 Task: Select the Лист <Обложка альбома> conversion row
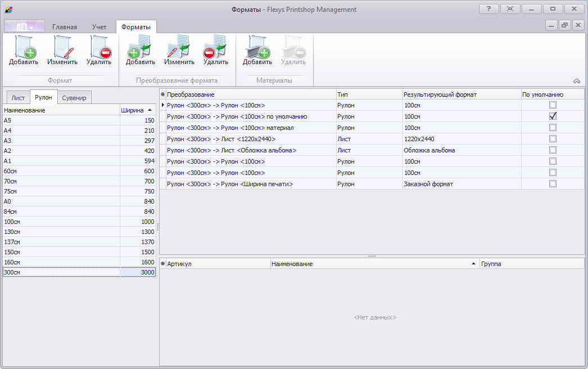pyautogui.click(x=372, y=150)
